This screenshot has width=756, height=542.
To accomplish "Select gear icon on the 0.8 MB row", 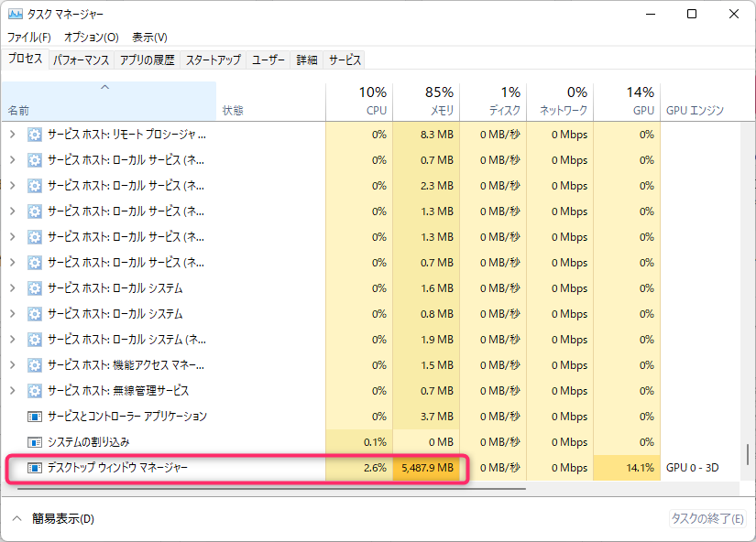I will (34, 314).
